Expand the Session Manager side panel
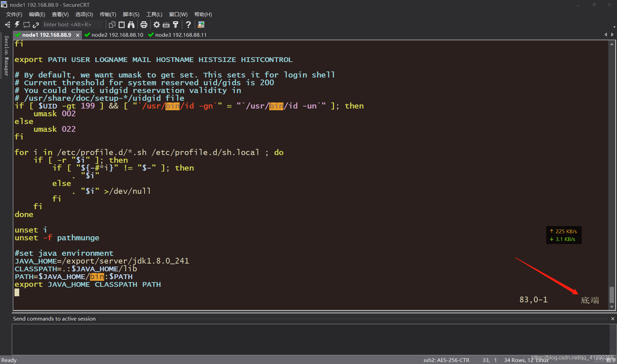 pos(6,56)
